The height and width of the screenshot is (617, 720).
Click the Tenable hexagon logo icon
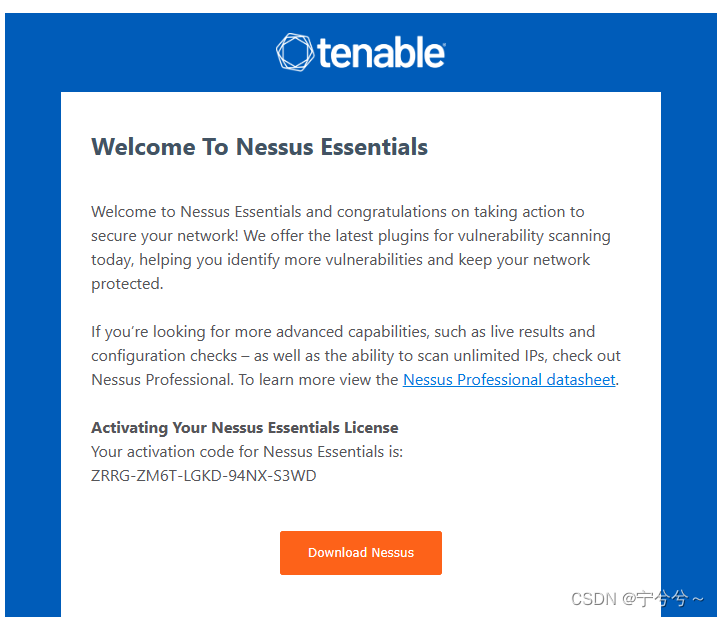point(295,52)
